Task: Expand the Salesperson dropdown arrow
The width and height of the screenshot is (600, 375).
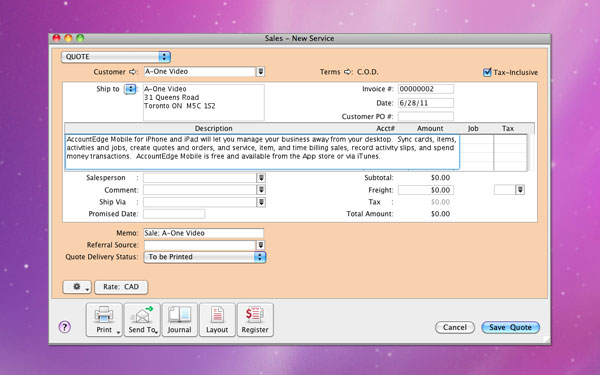Action: 261,178
